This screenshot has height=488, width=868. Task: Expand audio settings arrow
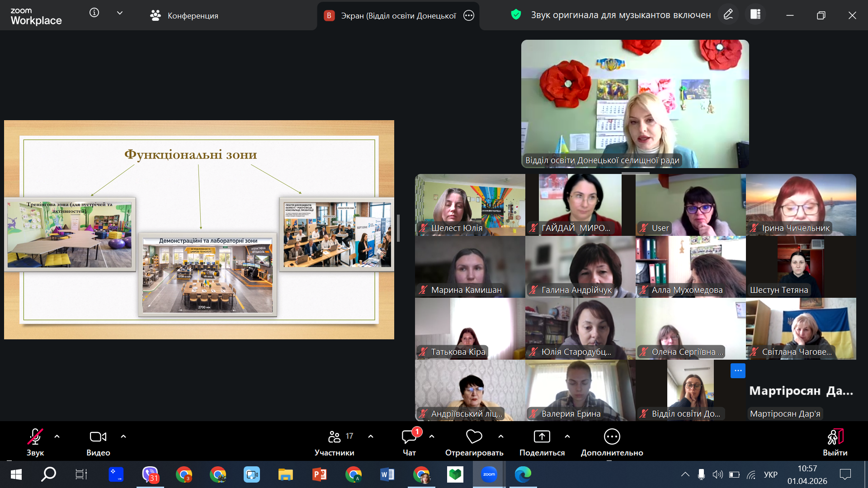point(57,436)
